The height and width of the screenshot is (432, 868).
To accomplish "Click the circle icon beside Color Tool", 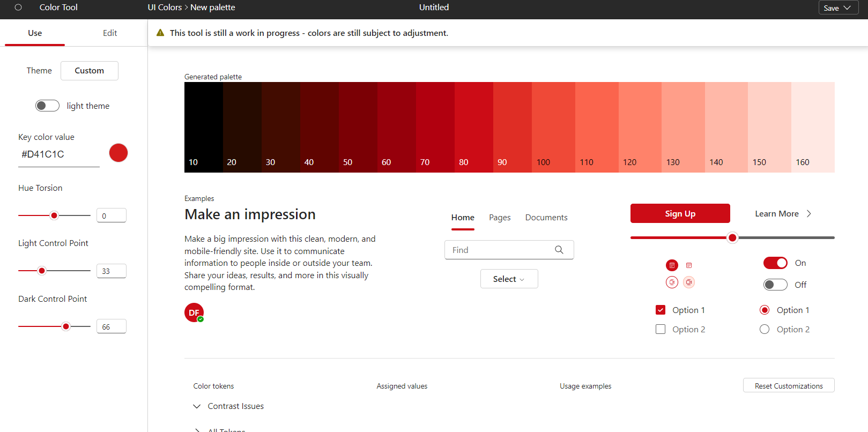I will tap(18, 8).
